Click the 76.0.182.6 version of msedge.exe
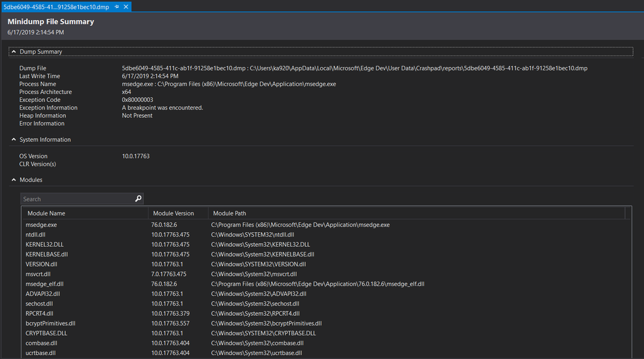The height and width of the screenshot is (359, 644). click(164, 225)
